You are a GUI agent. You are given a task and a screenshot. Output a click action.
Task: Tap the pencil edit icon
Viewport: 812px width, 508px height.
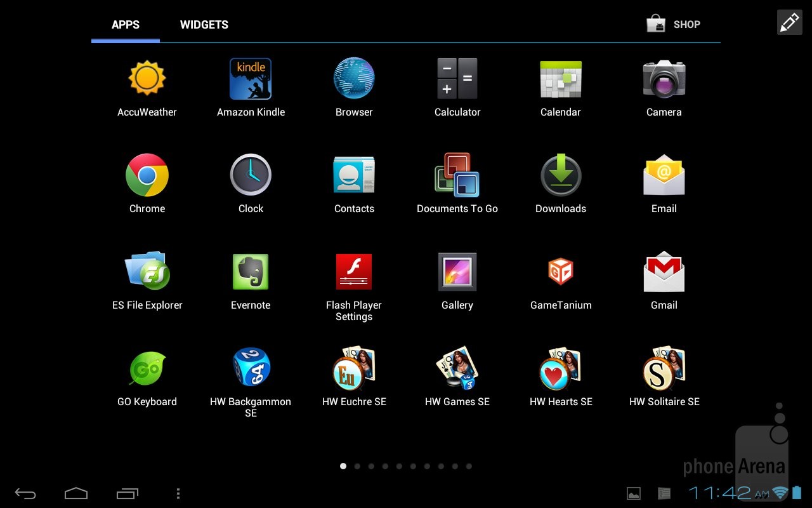tap(789, 23)
